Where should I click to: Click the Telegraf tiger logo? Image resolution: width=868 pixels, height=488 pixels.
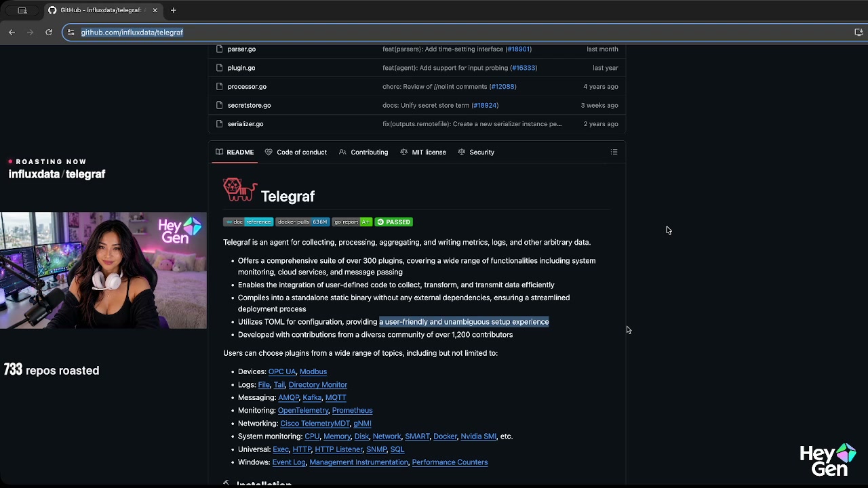tap(240, 190)
